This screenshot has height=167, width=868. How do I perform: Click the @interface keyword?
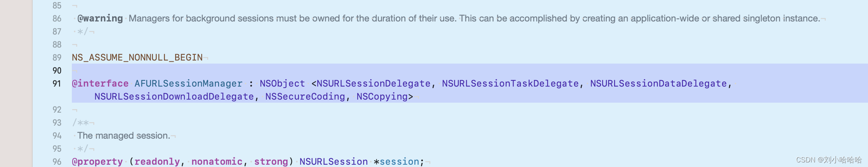(100, 83)
